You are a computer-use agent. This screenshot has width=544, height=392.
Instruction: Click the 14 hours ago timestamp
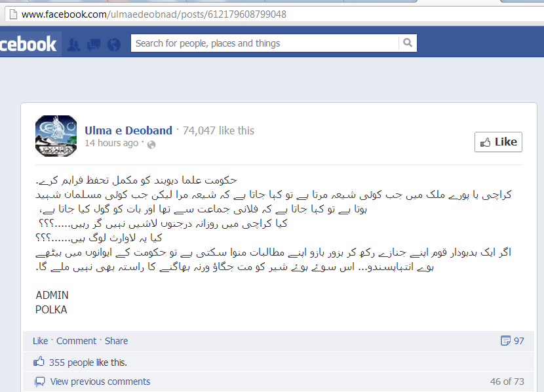(111, 143)
